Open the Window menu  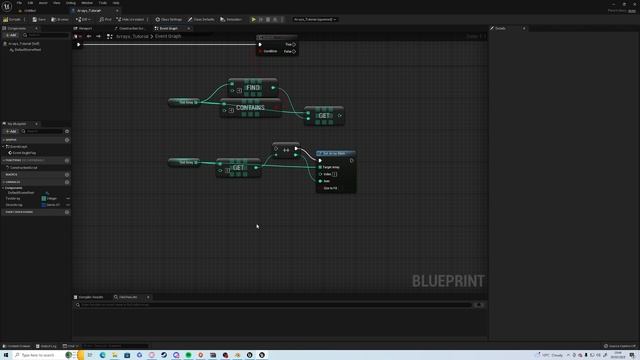point(87,3)
